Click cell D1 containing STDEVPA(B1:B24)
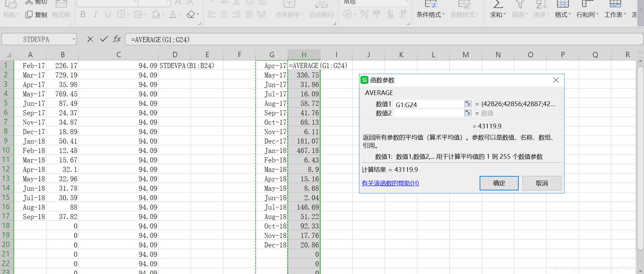Screen dimensions: 644x274 point(174,66)
